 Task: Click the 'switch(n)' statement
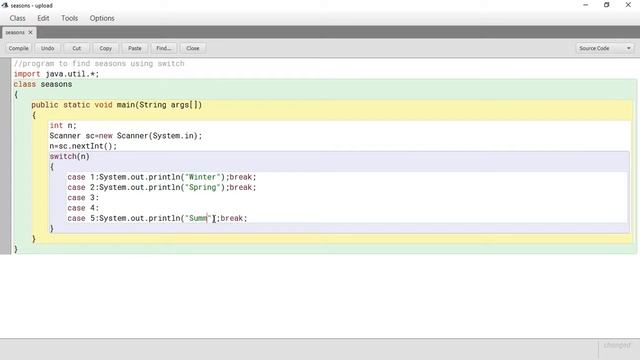click(x=69, y=156)
